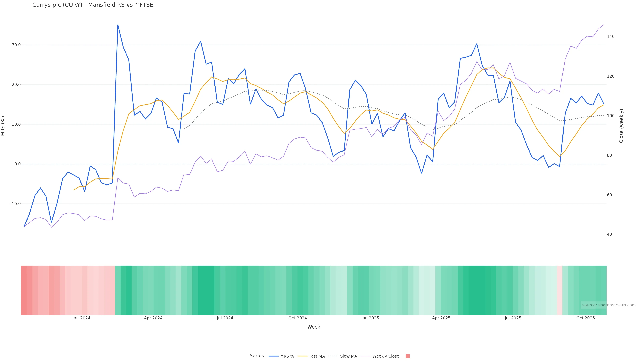Click the Oct 2024 axis label

[298, 318]
